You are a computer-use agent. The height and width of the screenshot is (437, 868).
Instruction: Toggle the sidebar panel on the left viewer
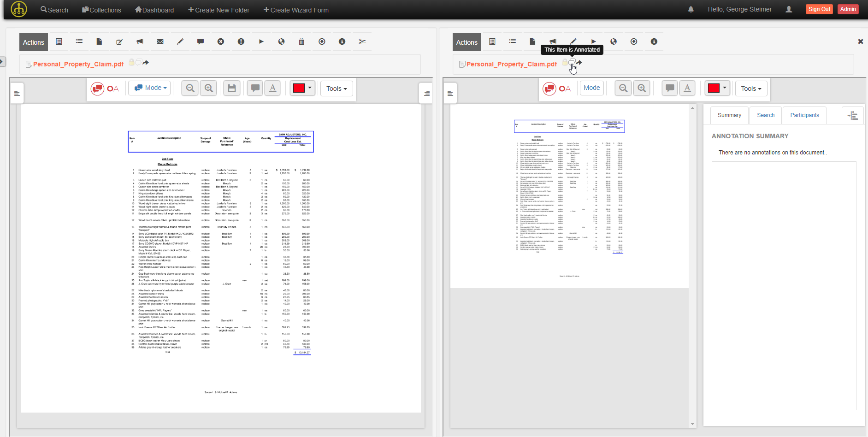tap(17, 93)
